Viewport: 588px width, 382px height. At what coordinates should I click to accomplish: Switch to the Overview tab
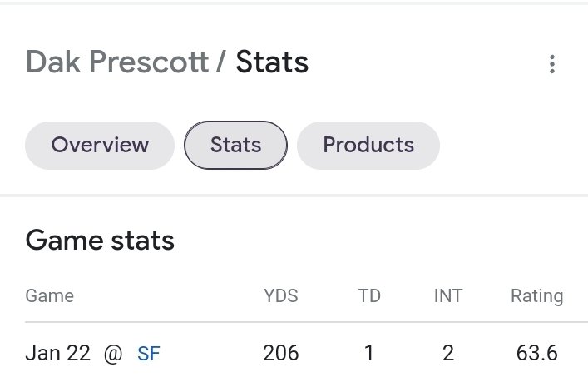pos(100,145)
